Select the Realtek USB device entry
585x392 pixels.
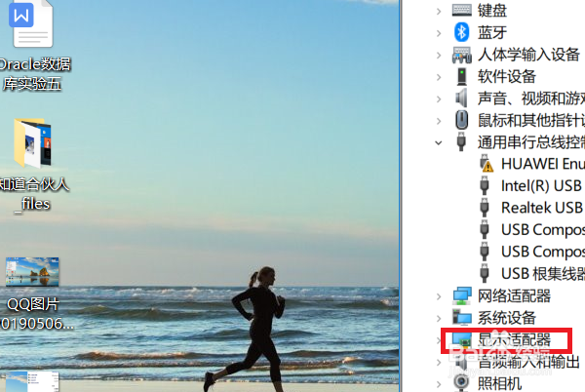point(543,208)
